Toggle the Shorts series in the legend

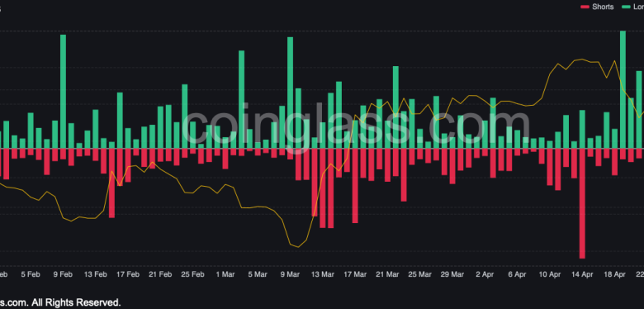[597, 7]
